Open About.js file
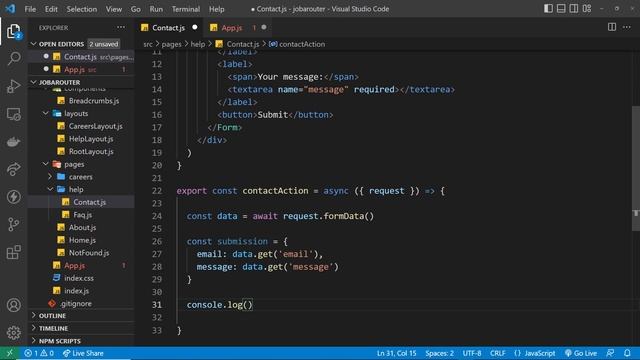 point(82,227)
